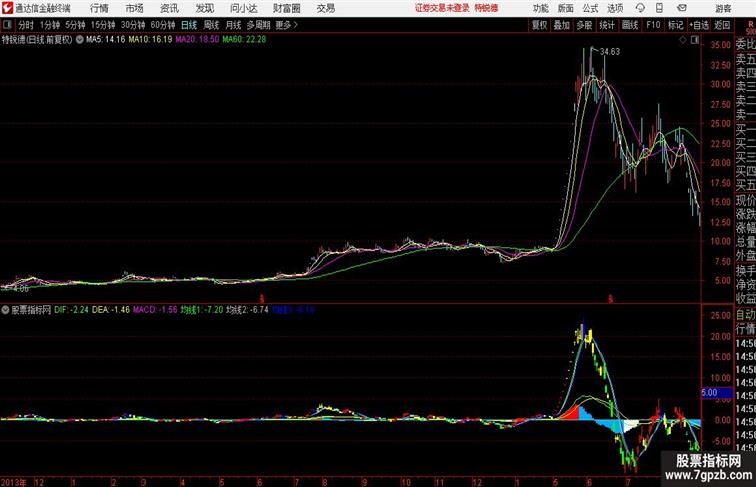This screenshot has height=487, width=756.
Task: Click the MA20: 18.50 indicator value
Action: click(x=197, y=40)
